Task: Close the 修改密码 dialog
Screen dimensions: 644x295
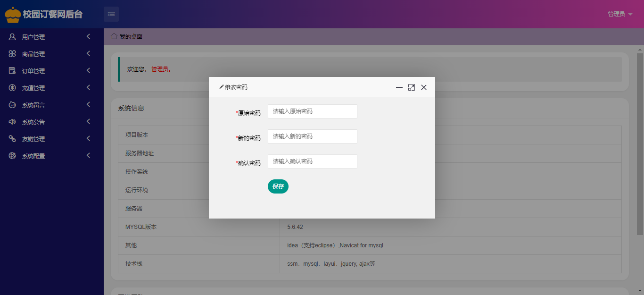Action: coord(424,87)
